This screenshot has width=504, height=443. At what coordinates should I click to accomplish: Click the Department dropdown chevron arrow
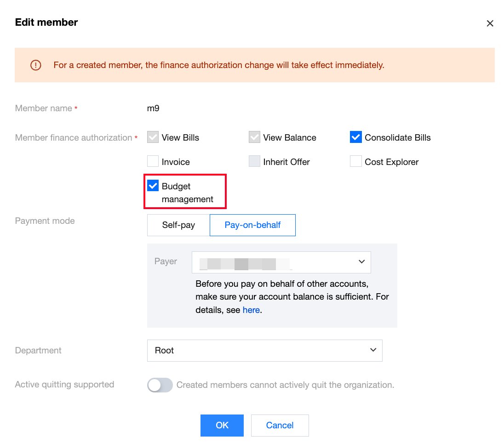373,351
